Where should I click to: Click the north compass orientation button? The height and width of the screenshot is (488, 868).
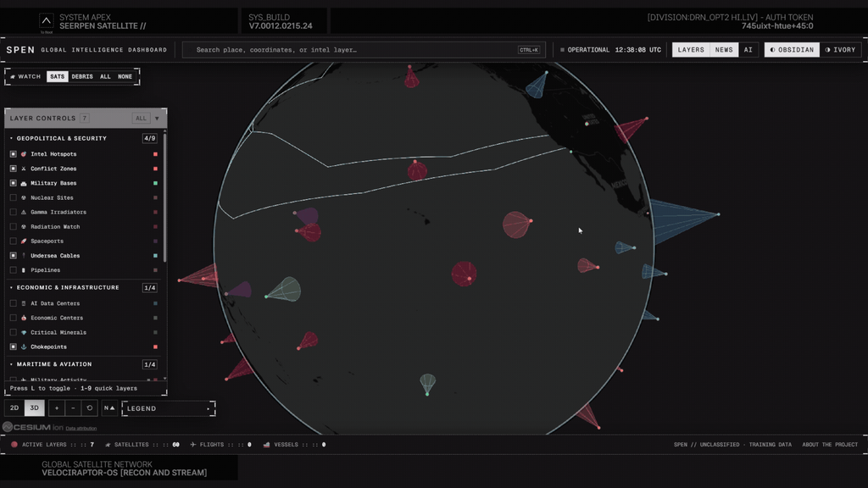(x=109, y=408)
